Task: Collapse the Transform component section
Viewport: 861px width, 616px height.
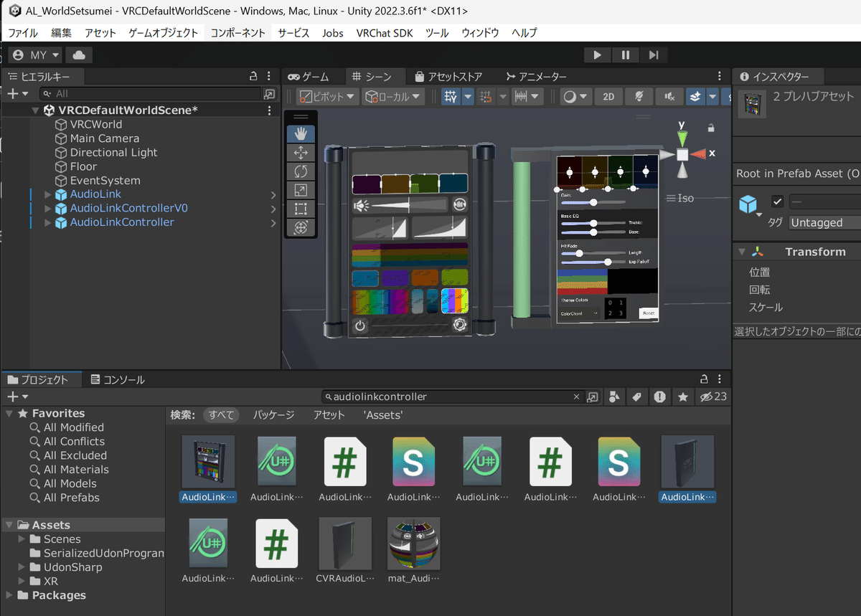Action: 742,252
